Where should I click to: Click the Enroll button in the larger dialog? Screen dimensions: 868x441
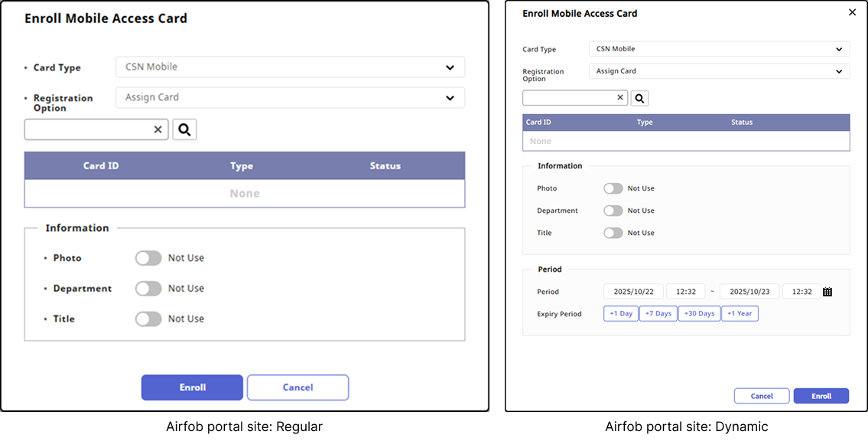[x=192, y=387]
